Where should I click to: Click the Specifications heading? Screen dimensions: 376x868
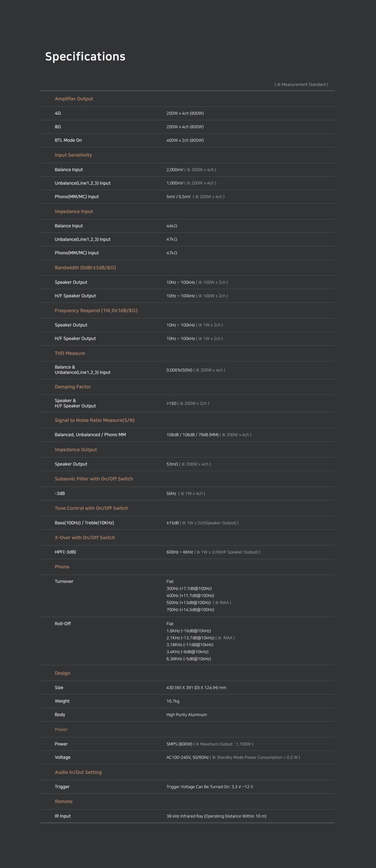point(85,57)
